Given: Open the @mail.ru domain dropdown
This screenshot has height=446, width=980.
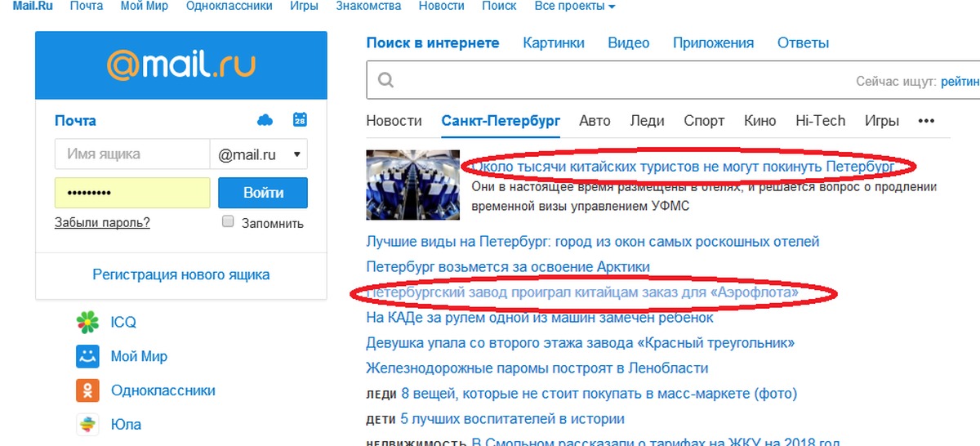Looking at the screenshot, I should click(259, 154).
